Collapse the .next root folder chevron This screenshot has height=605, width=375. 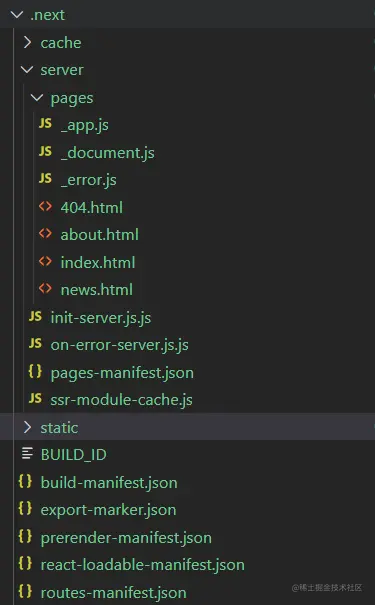click(x=17, y=15)
